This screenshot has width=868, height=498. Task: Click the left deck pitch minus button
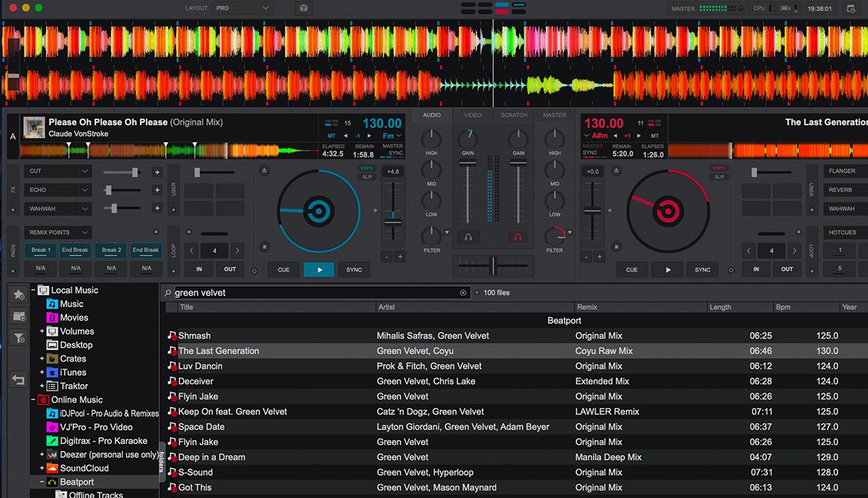pos(387,257)
